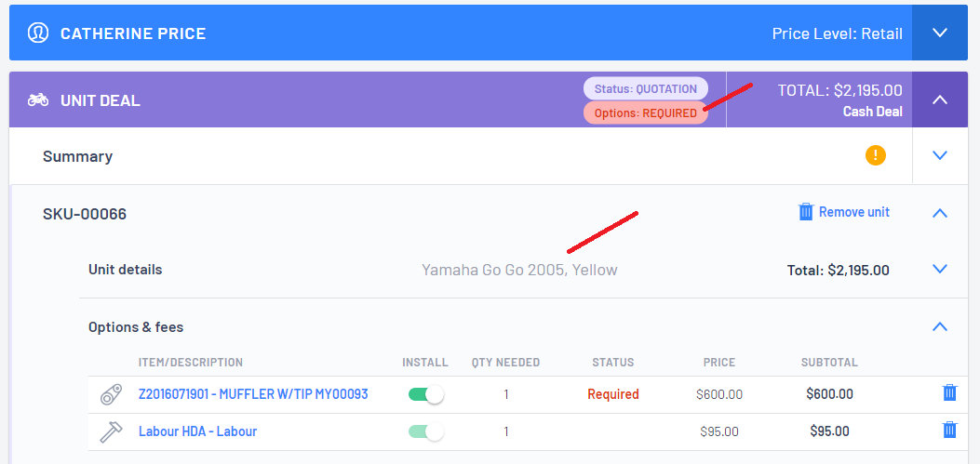Viewport: 980px width, 464px height.
Task: Toggle install switch for the Muffler item
Action: [x=425, y=394]
